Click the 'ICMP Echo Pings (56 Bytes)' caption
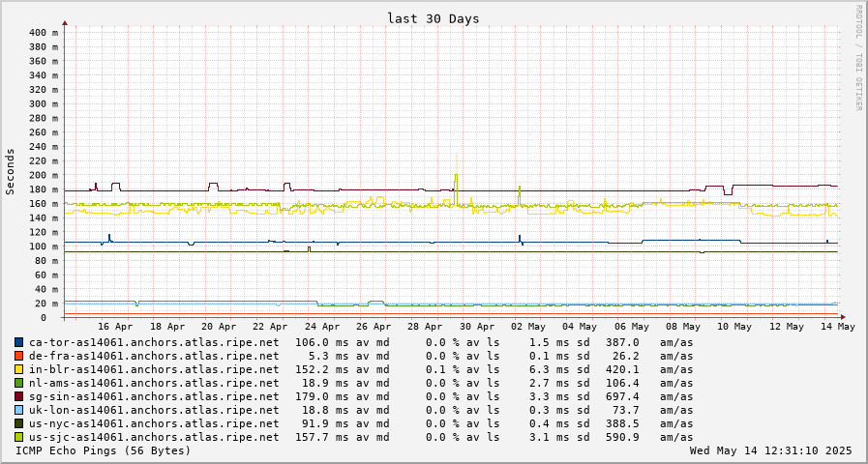This screenshot has width=868, height=464. click(103, 450)
